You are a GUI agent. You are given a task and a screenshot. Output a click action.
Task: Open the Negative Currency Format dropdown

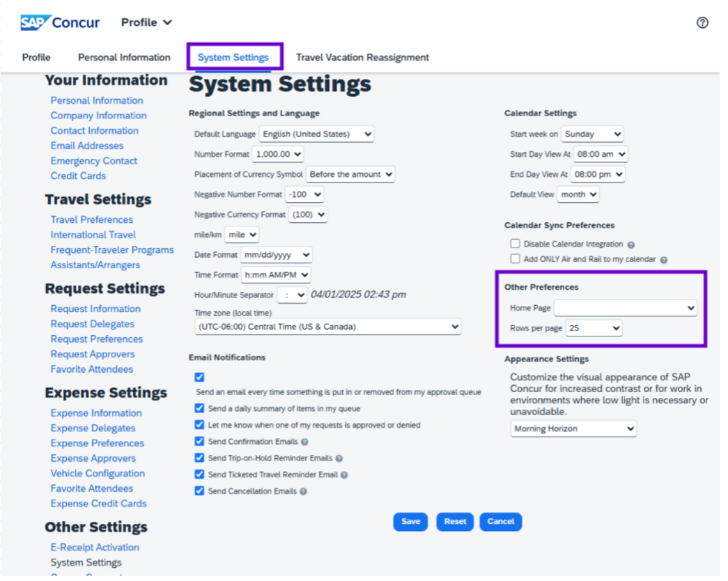308,215
